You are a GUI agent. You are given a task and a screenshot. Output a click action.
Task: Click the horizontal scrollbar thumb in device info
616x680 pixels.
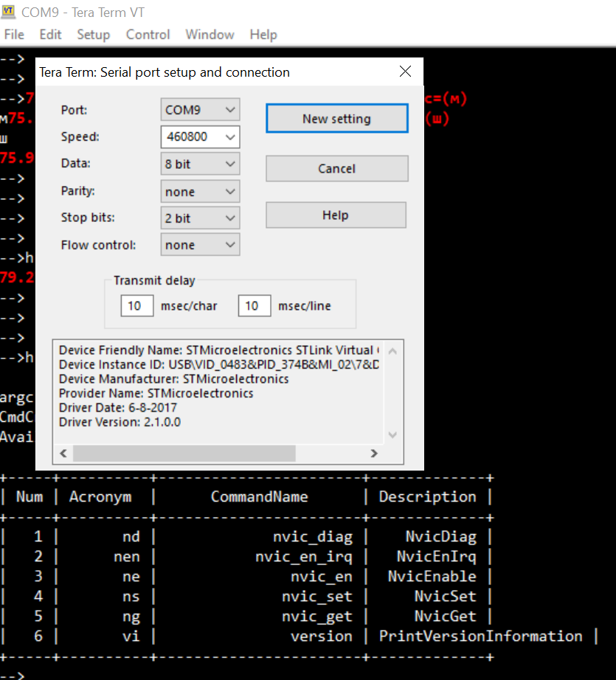click(x=184, y=453)
